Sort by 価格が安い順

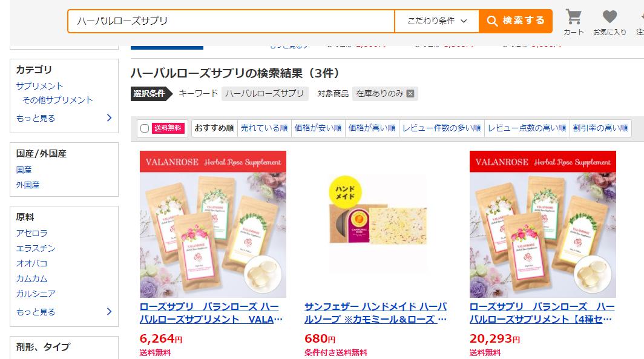point(318,128)
